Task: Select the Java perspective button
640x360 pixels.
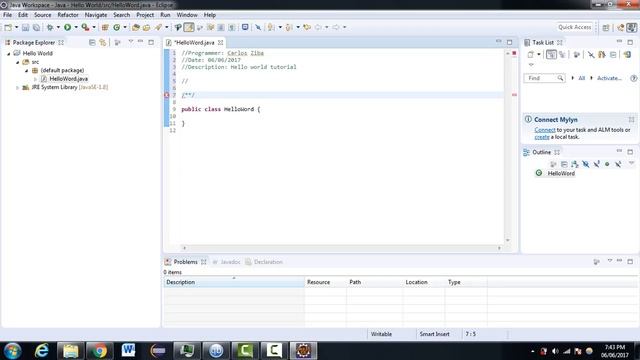Action: [631, 27]
